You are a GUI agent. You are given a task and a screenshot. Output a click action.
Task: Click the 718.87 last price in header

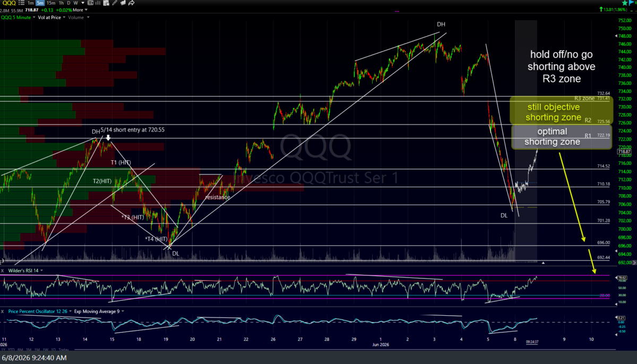pos(31,10)
